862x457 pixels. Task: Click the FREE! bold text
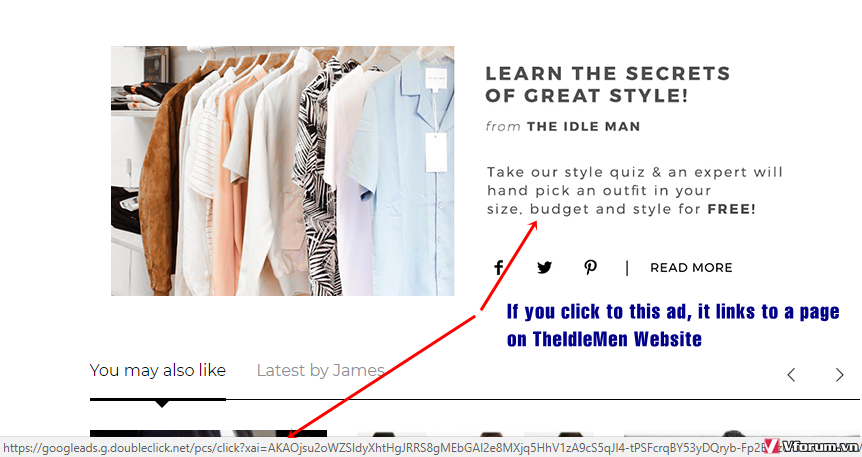(731, 209)
